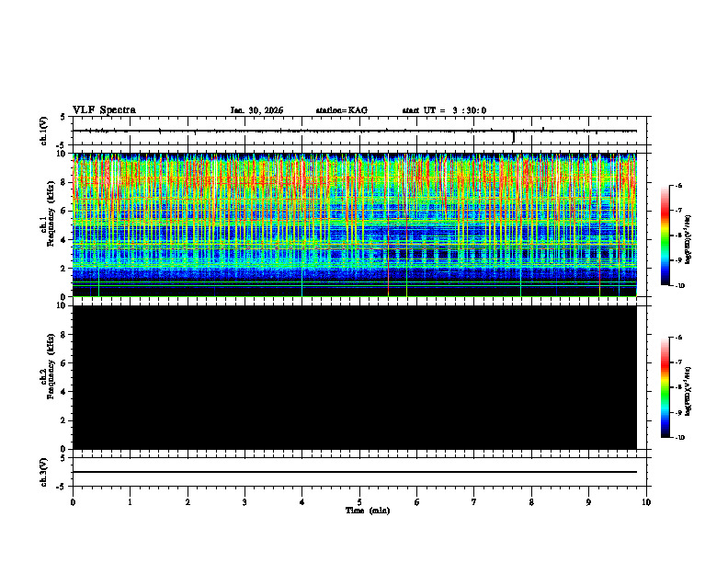Click the ch.2 "Frequency (kHz)" axis label
This screenshot has width=728, height=563.
[51, 366]
